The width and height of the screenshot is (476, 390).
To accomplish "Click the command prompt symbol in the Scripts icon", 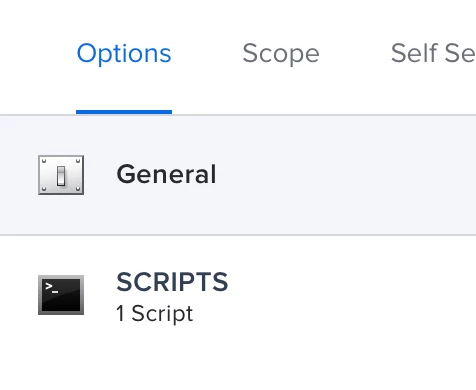I will pyautogui.click(x=52, y=288).
